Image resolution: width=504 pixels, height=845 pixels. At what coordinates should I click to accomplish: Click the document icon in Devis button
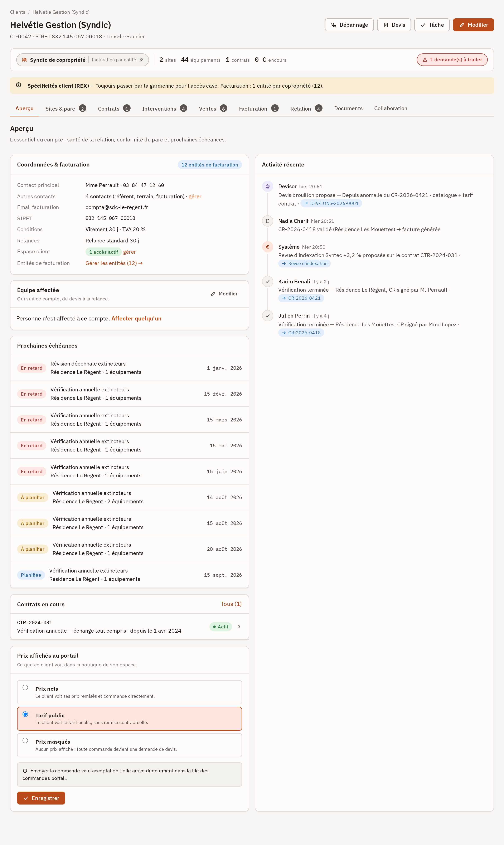(x=386, y=25)
